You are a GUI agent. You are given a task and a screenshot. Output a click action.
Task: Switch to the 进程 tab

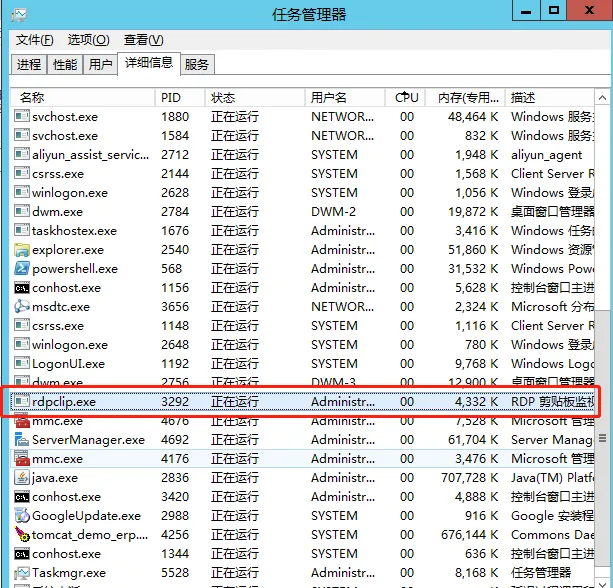point(29,65)
